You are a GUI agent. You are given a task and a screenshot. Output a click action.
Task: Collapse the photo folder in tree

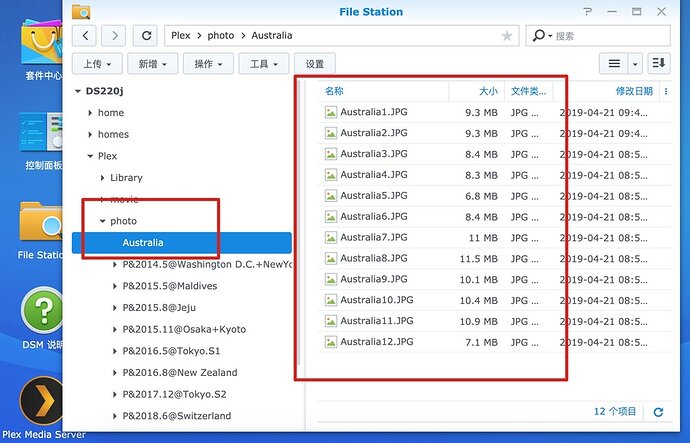click(x=103, y=221)
